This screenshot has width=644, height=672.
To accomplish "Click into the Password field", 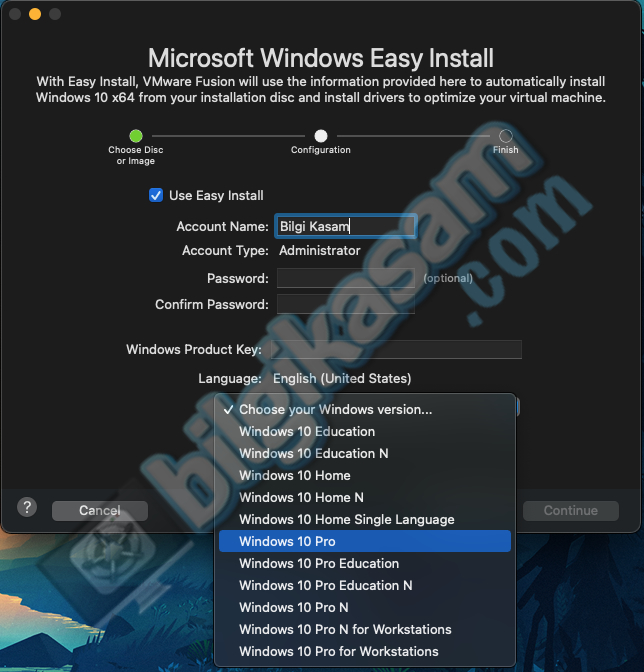I will point(346,278).
